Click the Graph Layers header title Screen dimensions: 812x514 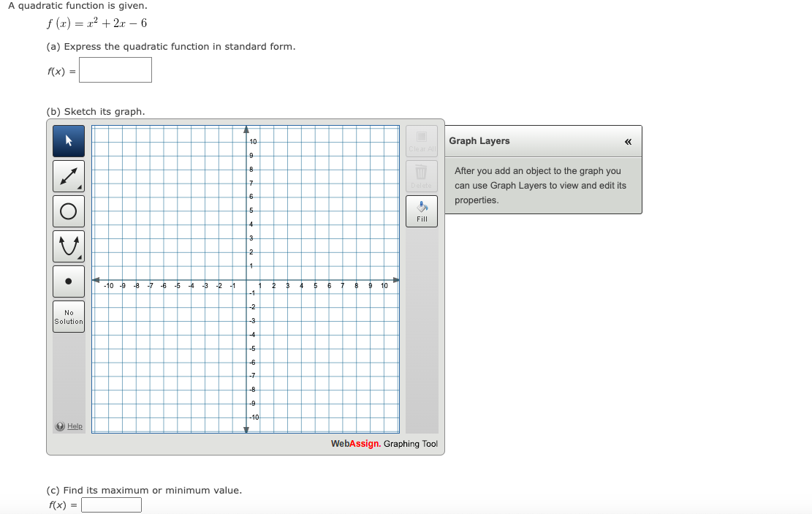coord(479,141)
